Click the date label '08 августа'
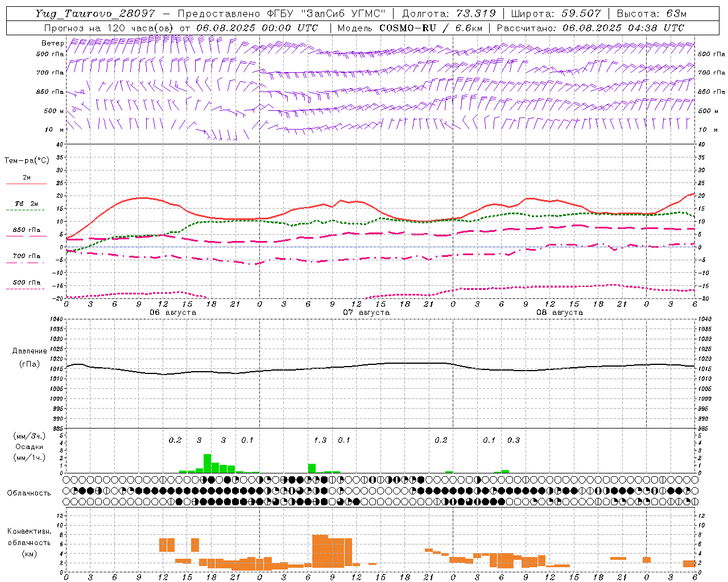Screen dimensions: 728x582 click(560, 313)
